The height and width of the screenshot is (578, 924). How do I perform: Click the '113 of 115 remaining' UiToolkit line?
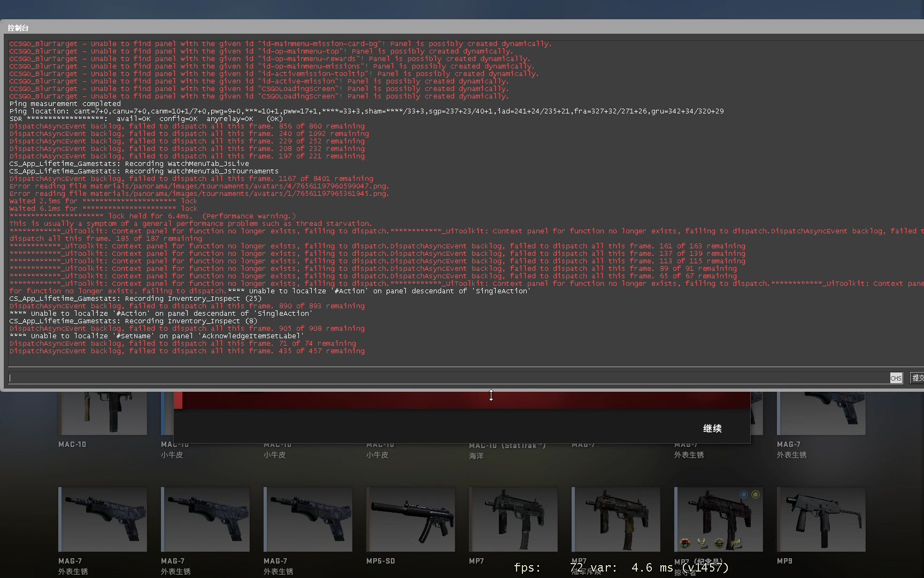coord(377,261)
